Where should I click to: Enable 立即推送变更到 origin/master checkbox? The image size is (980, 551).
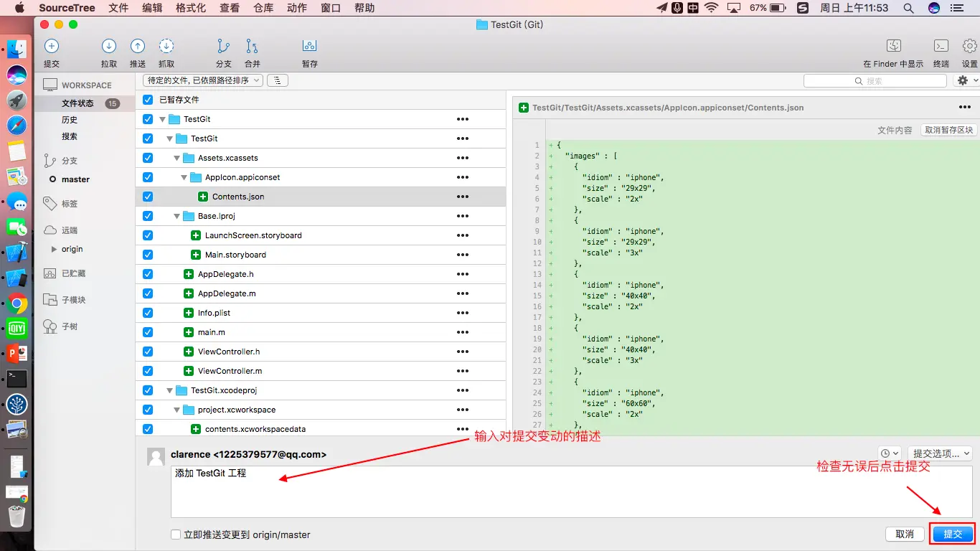coord(176,534)
